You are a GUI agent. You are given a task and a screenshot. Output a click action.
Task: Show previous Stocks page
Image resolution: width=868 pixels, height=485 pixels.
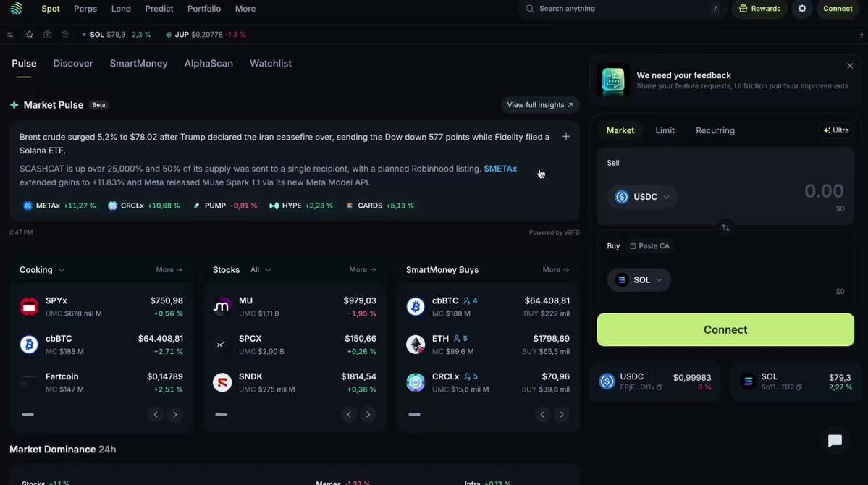coord(349,414)
